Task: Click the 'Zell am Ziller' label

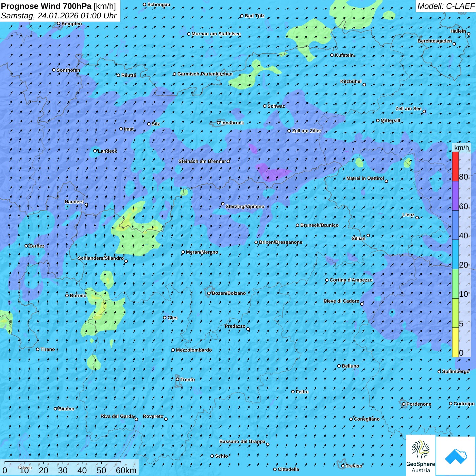Action: [306, 131]
